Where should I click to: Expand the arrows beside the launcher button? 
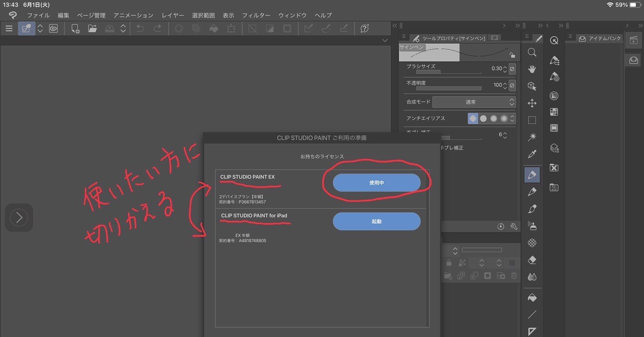click(x=40, y=29)
